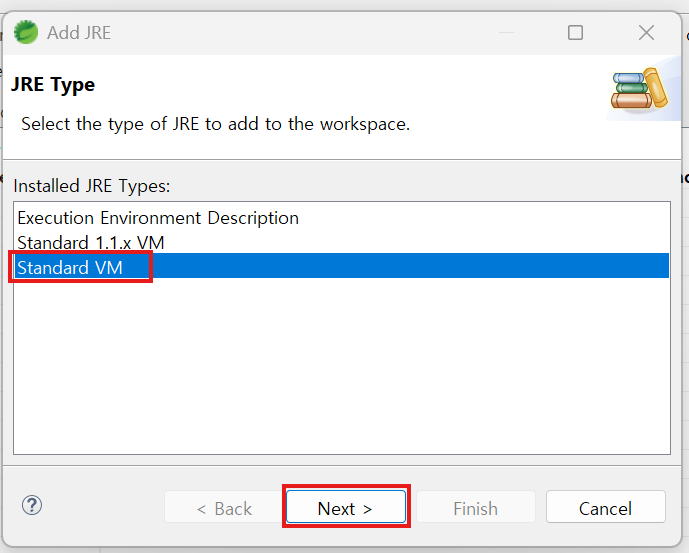Maximize the Add JRE dialog
The image size is (689, 553).
pos(575,33)
